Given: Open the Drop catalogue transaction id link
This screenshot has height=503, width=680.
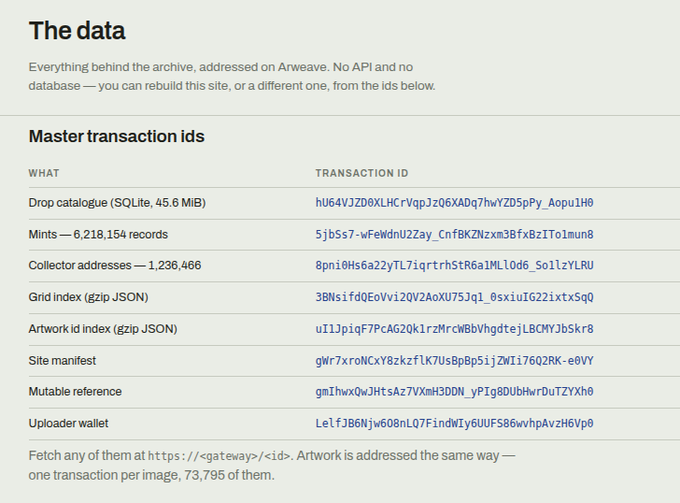Looking at the screenshot, I should point(454,203).
